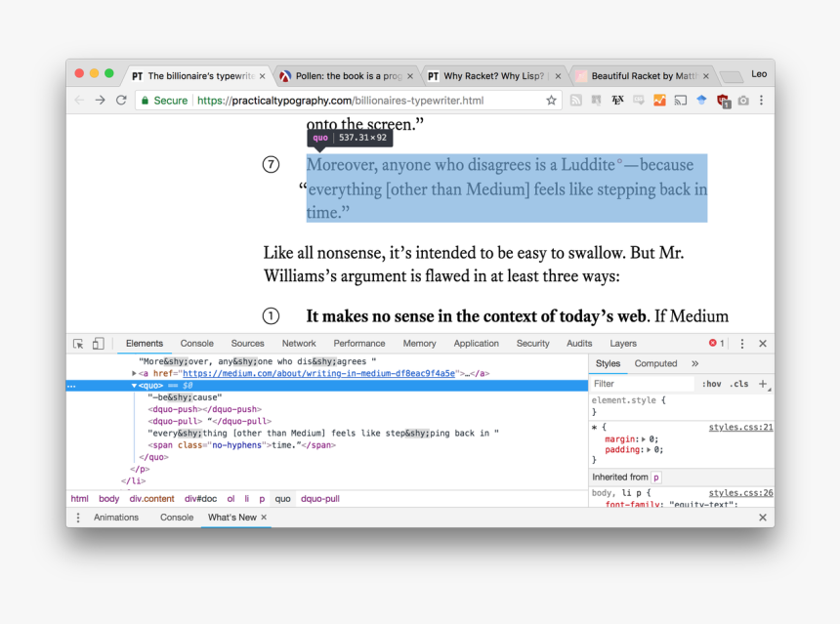
Task: Switch to the Network tab
Action: pyautogui.click(x=299, y=344)
